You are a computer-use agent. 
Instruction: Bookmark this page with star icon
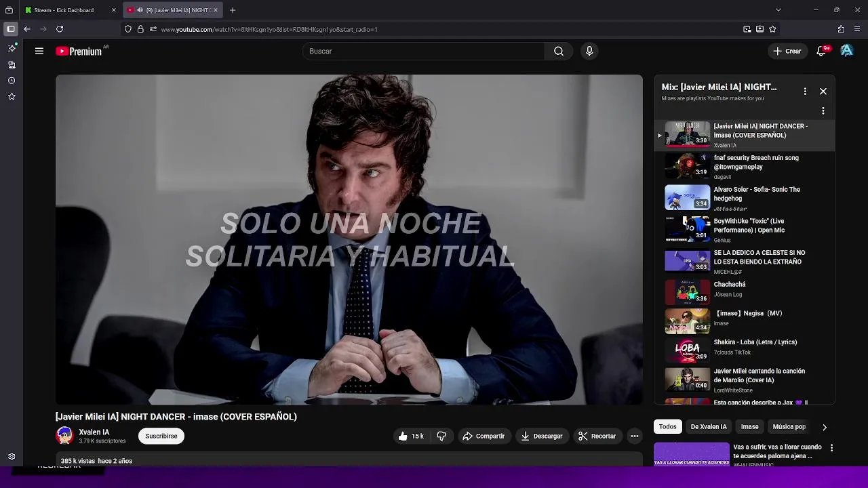[772, 29]
